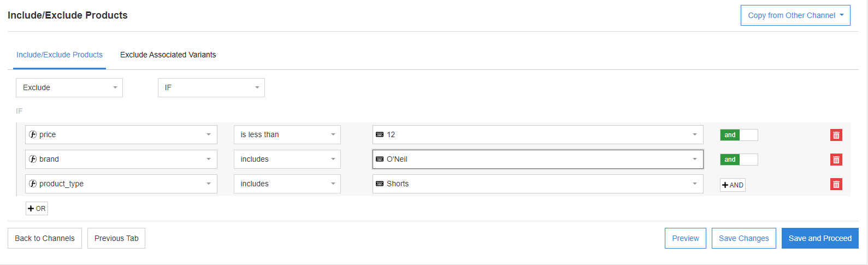The width and height of the screenshot is (868, 265).
Task: Add an AND condition to product_type row
Action: coord(733,185)
